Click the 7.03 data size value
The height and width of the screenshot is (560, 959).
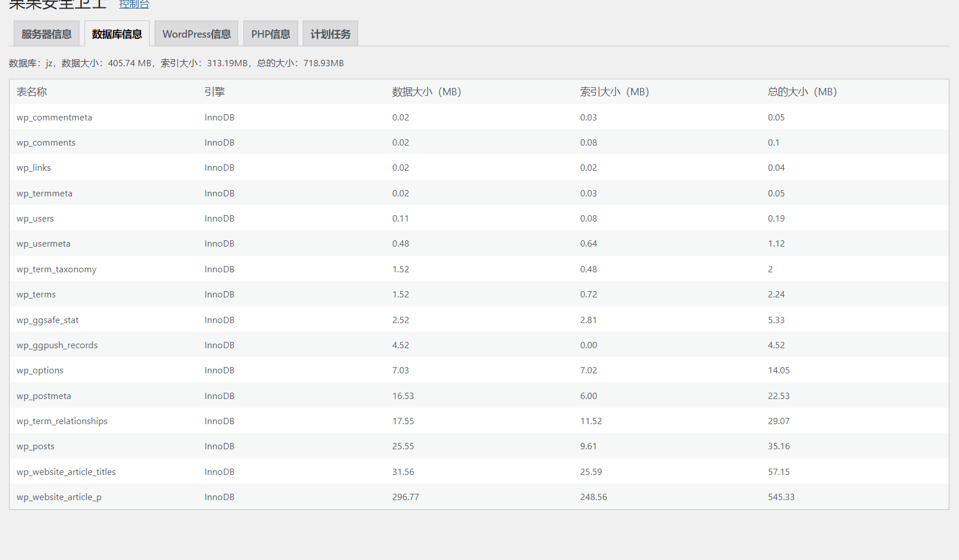pyautogui.click(x=400, y=370)
